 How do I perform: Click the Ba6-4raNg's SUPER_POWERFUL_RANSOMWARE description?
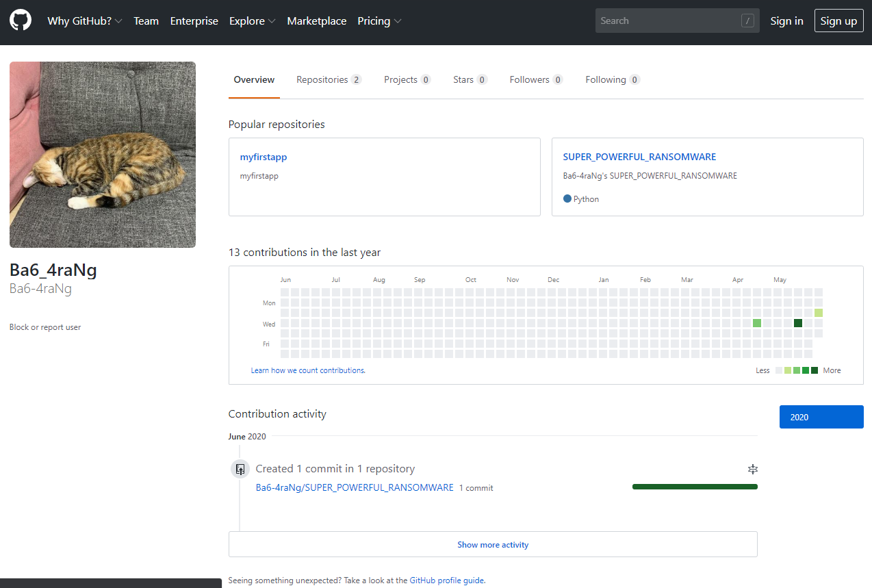tap(650, 176)
